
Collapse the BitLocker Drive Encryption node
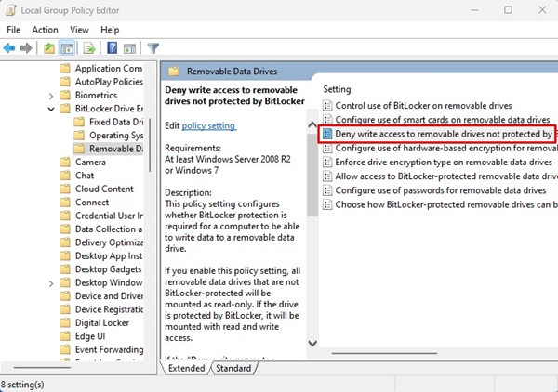click(x=49, y=109)
